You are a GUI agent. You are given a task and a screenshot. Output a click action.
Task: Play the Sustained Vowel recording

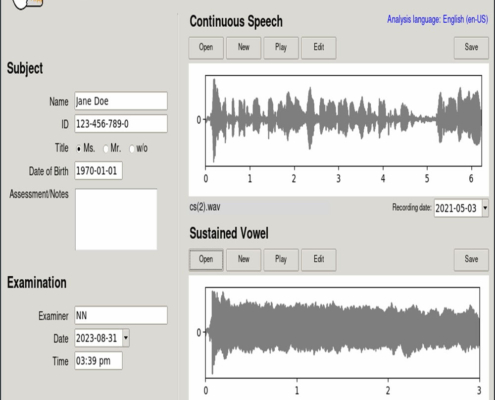pyautogui.click(x=281, y=259)
